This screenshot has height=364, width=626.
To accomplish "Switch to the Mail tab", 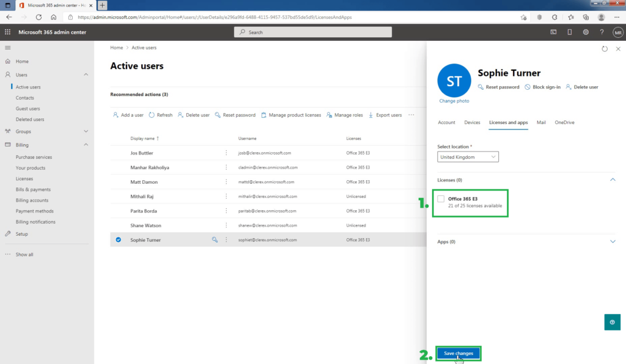I will click(541, 122).
